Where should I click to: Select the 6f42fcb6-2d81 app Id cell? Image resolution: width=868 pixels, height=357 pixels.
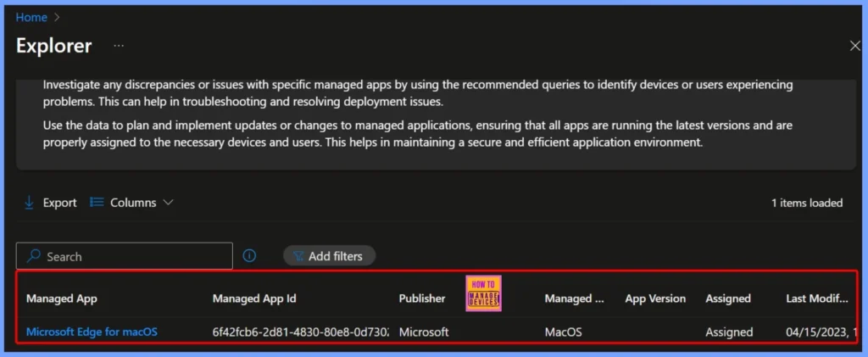click(x=301, y=332)
